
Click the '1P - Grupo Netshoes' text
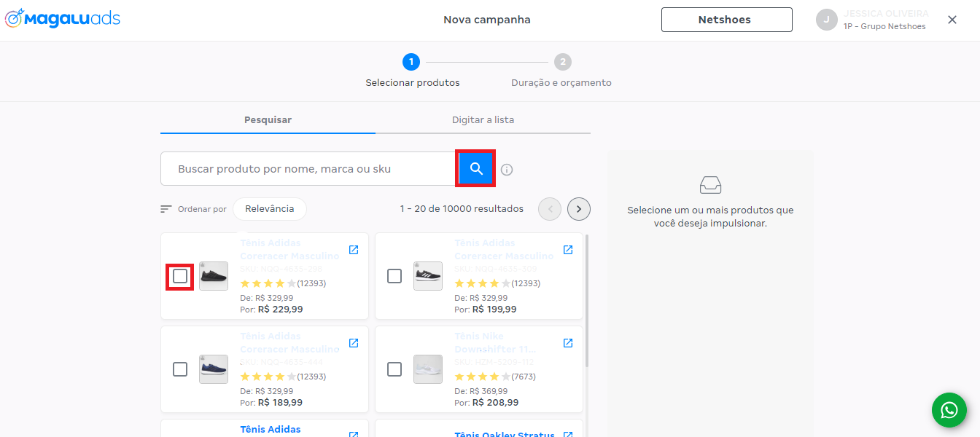coord(884,27)
